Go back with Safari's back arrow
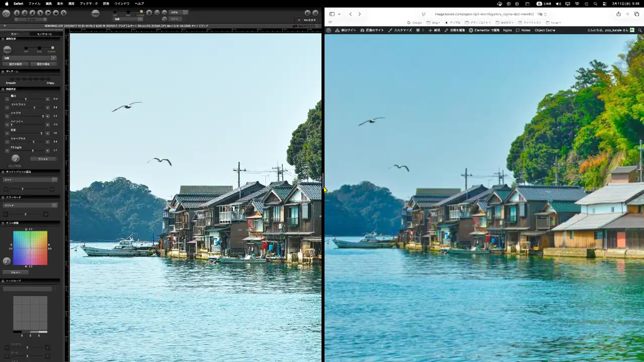 350,14
